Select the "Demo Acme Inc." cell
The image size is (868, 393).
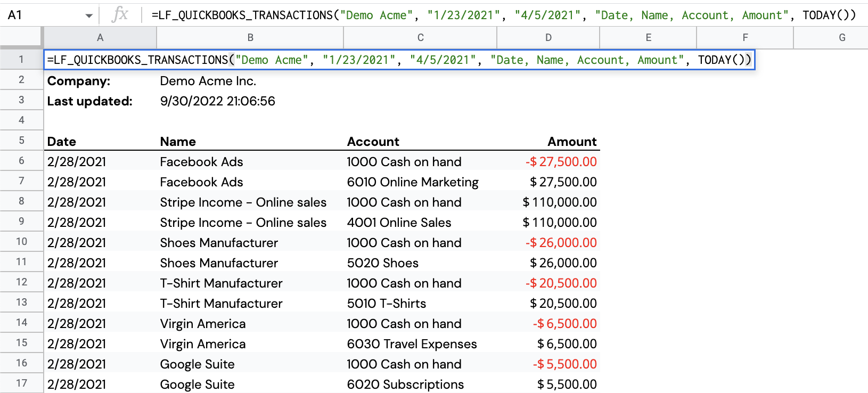point(250,80)
